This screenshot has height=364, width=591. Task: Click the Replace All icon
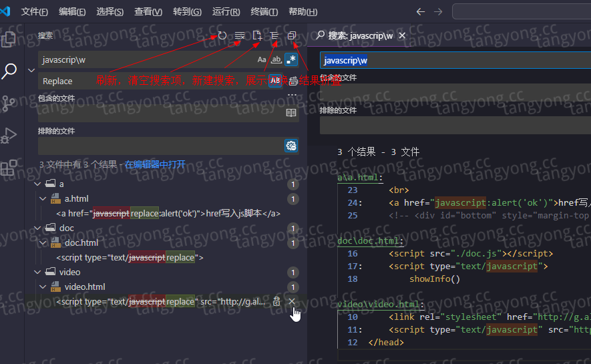[x=293, y=81]
